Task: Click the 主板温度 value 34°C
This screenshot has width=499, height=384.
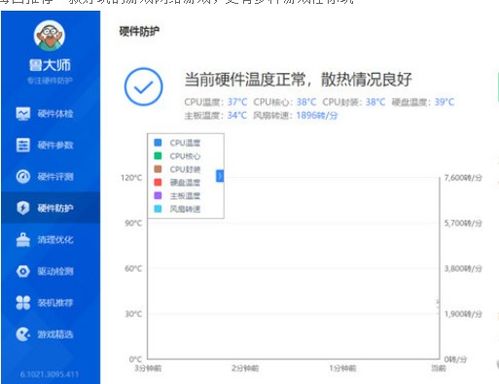Action: click(237, 115)
